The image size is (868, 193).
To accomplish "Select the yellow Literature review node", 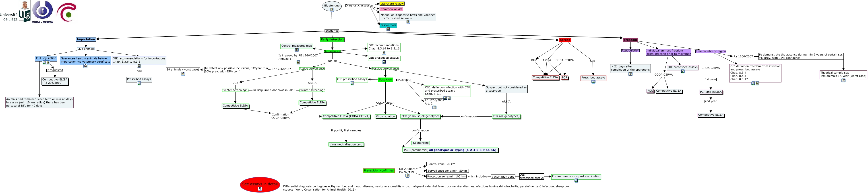I will click(392, 4).
